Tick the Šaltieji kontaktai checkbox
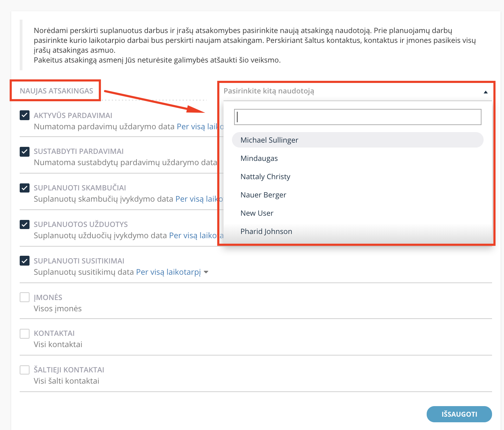 click(25, 370)
